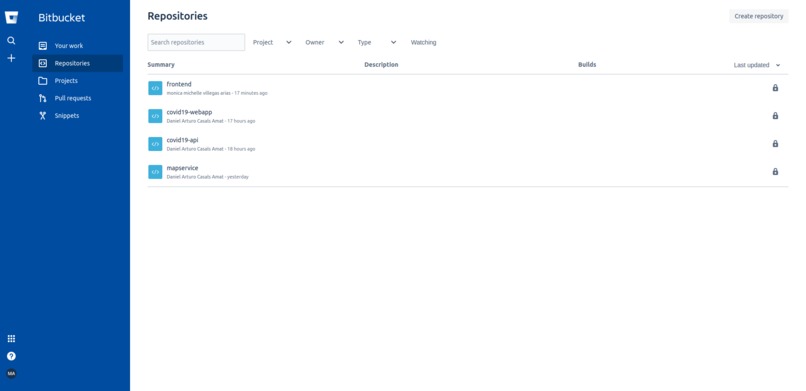Toggle the Watching filter

click(424, 42)
